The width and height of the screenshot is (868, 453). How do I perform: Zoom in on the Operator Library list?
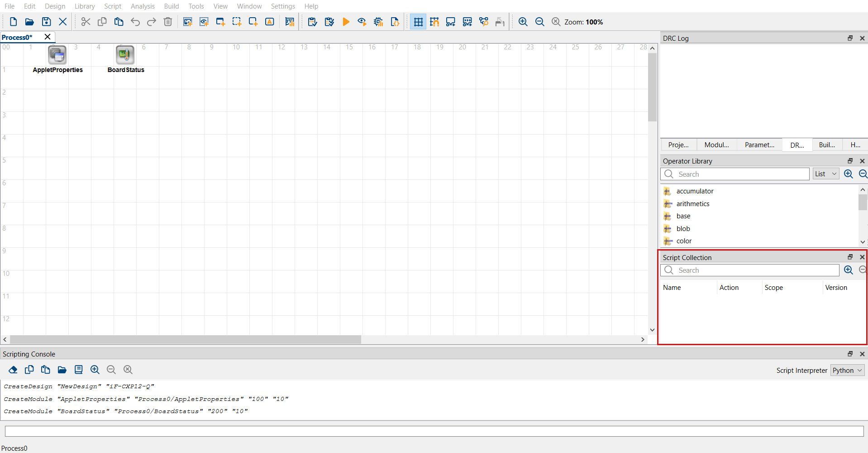pyautogui.click(x=848, y=173)
